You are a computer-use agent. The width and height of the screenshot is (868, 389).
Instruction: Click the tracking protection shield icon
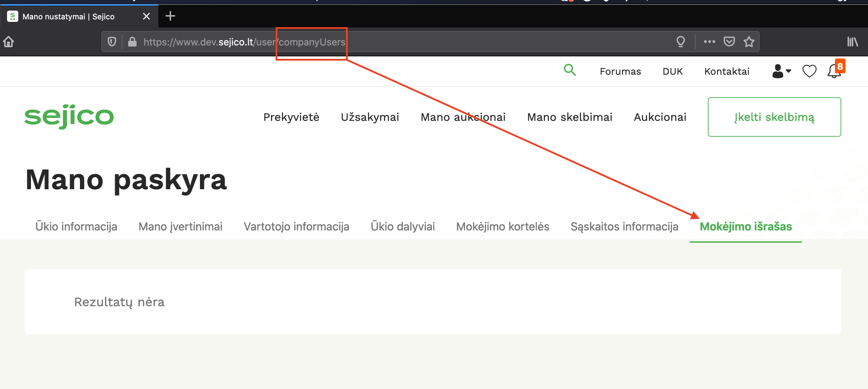click(x=112, y=42)
